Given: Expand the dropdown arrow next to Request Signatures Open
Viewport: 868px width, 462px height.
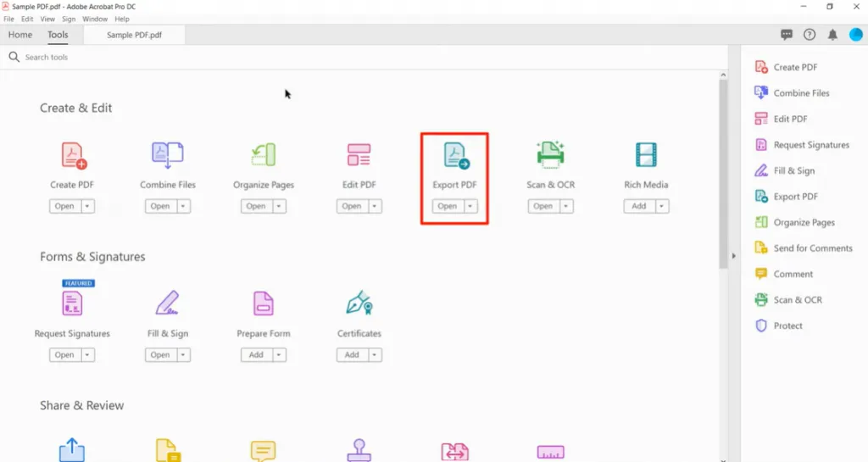Looking at the screenshot, I should point(87,354).
